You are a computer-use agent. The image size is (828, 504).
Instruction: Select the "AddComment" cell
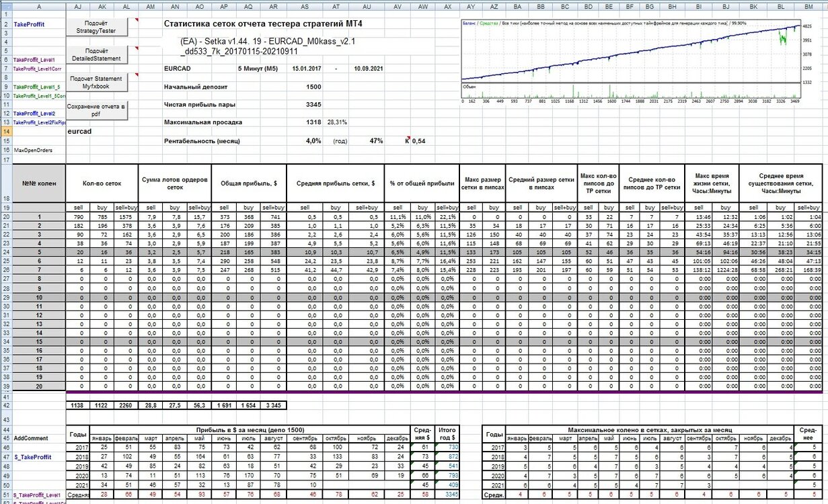point(39,437)
